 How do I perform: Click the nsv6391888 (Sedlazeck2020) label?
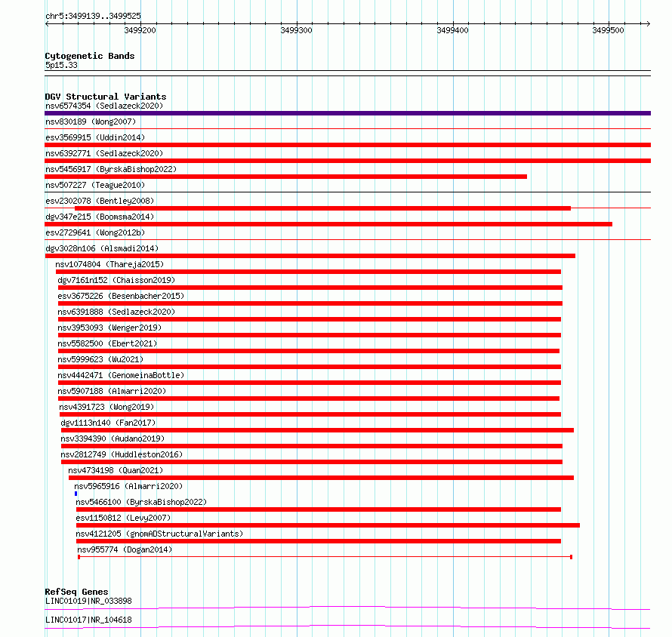tap(116, 312)
